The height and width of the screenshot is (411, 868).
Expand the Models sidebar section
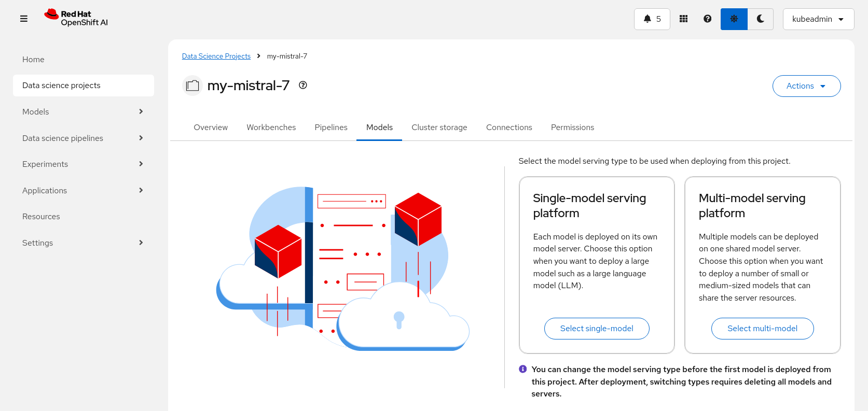click(84, 112)
